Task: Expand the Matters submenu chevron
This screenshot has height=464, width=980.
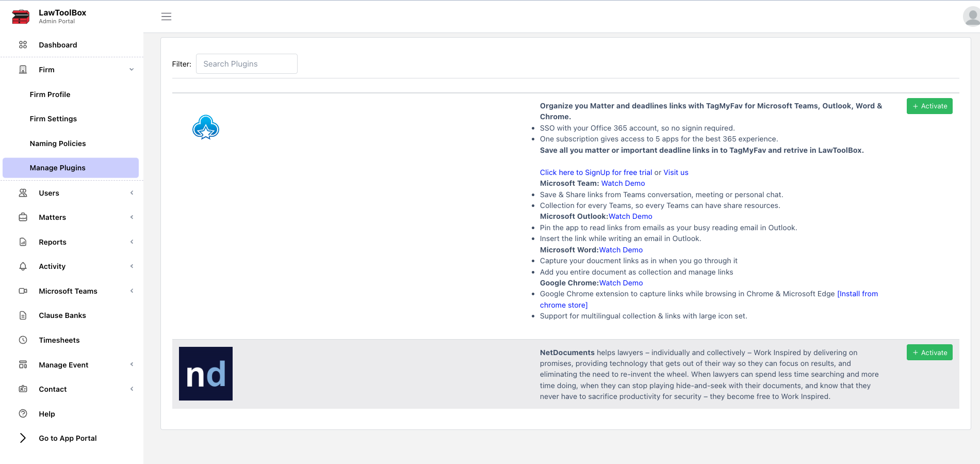Action: pyautogui.click(x=132, y=217)
